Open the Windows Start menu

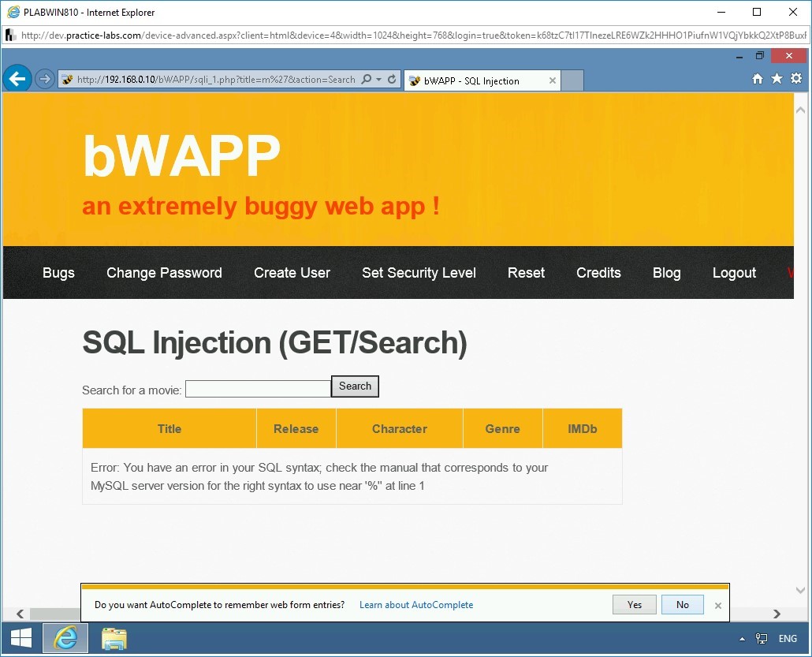[21, 638]
